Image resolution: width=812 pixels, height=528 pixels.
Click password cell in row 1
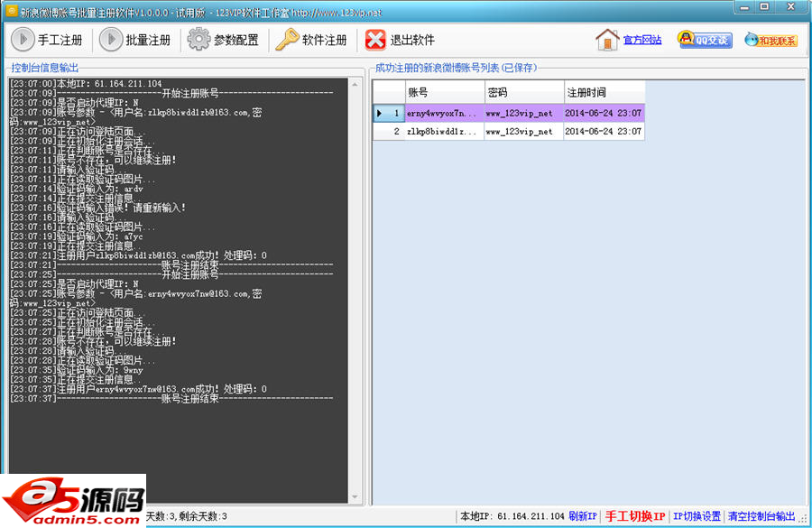523,113
